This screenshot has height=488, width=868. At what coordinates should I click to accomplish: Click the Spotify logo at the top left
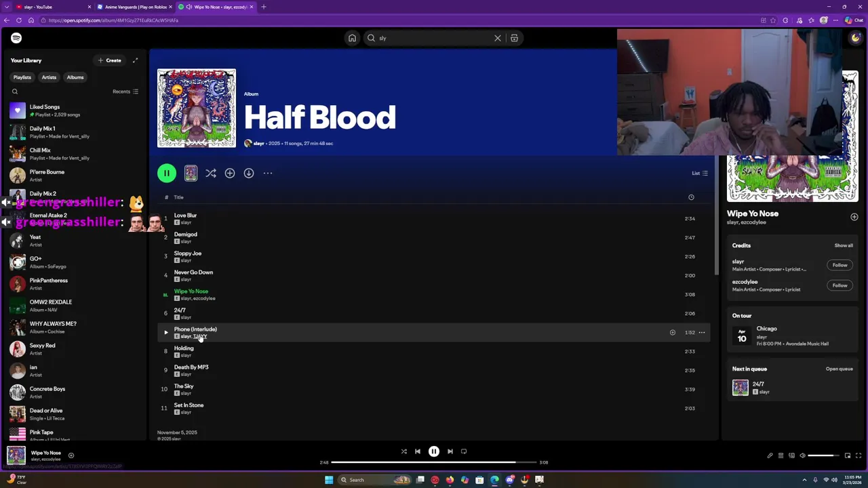pyautogui.click(x=16, y=38)
